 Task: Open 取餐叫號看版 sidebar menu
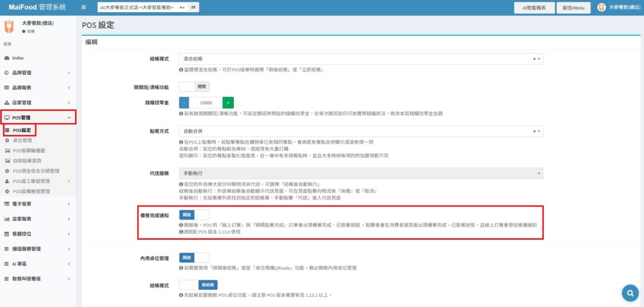[38, 279]
